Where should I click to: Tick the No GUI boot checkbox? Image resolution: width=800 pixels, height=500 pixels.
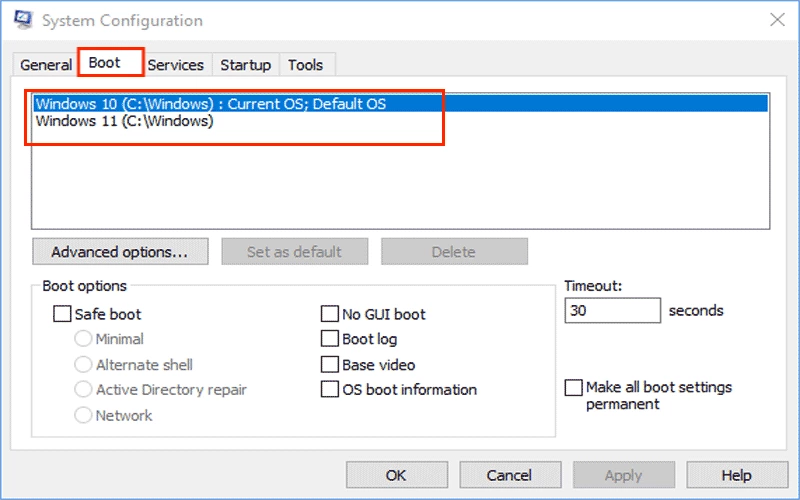tap(330, 314)
